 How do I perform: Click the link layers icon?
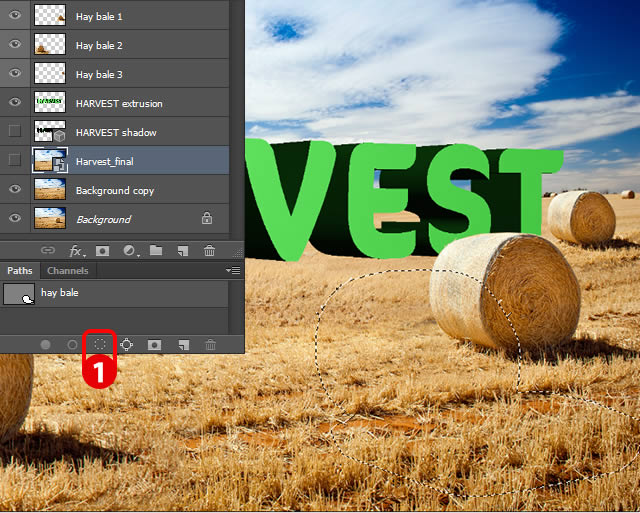[x=48, y=250]
